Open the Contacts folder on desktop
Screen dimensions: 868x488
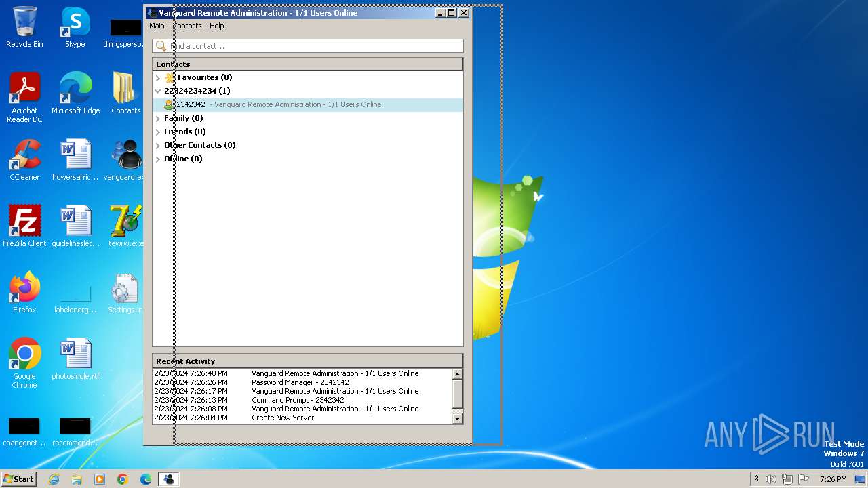(126, 94)
